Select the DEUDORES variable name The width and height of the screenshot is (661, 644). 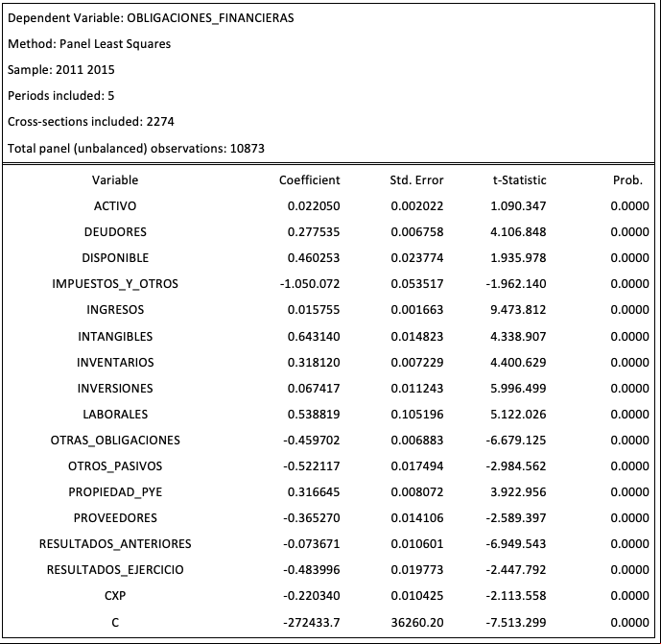(115, 232)
